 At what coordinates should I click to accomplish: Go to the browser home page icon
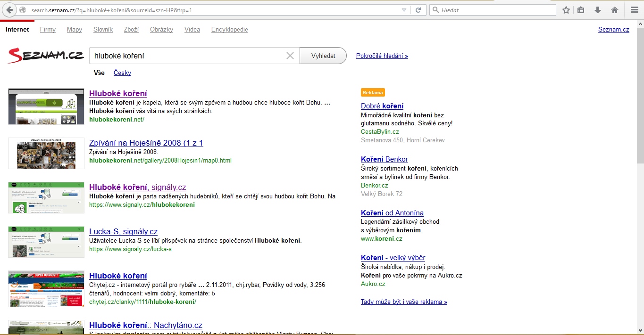(615, 10)
